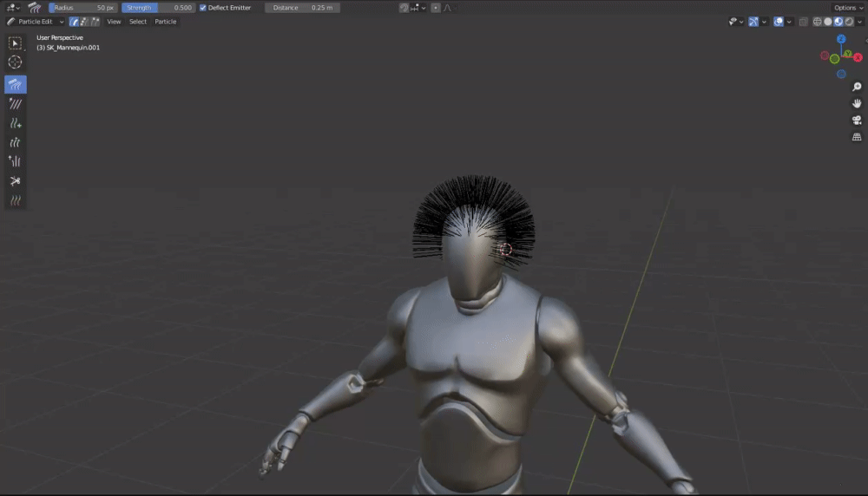This screenshot has height=496, width=868.
Task: Select the Weight hair tool
Action: click(15, 200)
